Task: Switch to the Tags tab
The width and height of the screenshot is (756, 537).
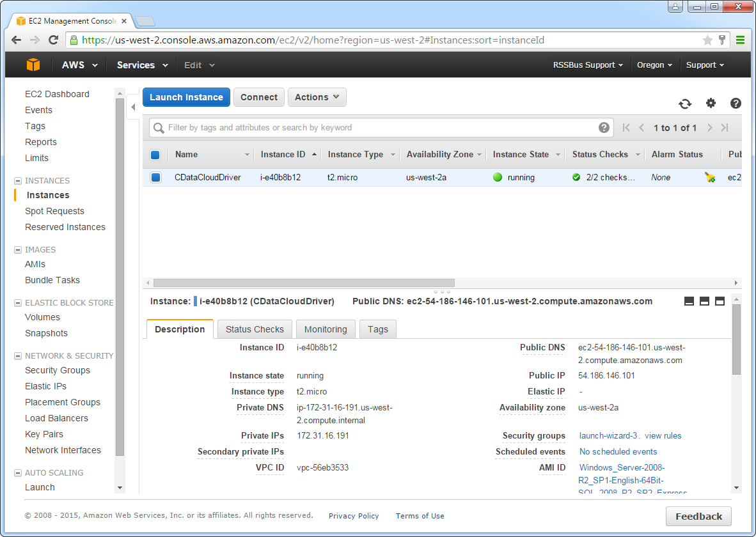Action: click(x=377, y=329)
